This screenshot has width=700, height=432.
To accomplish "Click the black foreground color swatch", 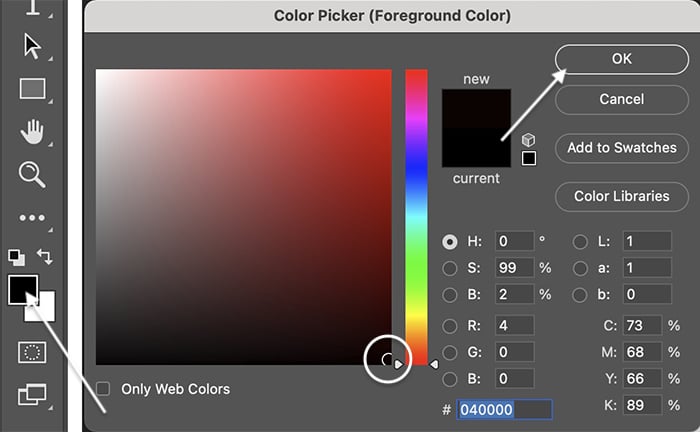I will (22, 290).
